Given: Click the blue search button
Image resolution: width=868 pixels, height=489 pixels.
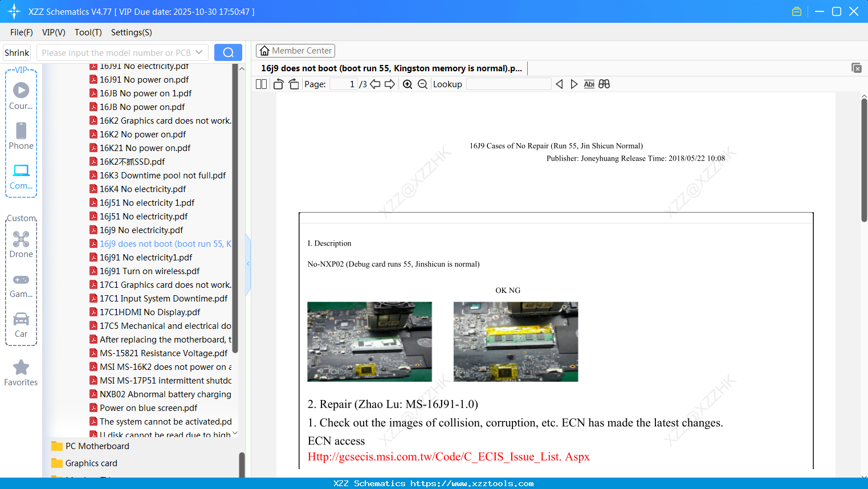Looking at the screenshot, I should [x=228, y=52].
